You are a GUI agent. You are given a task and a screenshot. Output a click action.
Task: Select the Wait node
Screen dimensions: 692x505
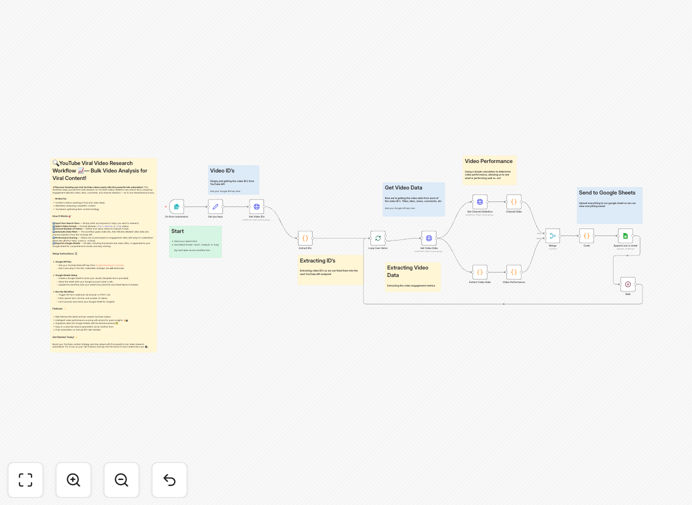(628, 284)
